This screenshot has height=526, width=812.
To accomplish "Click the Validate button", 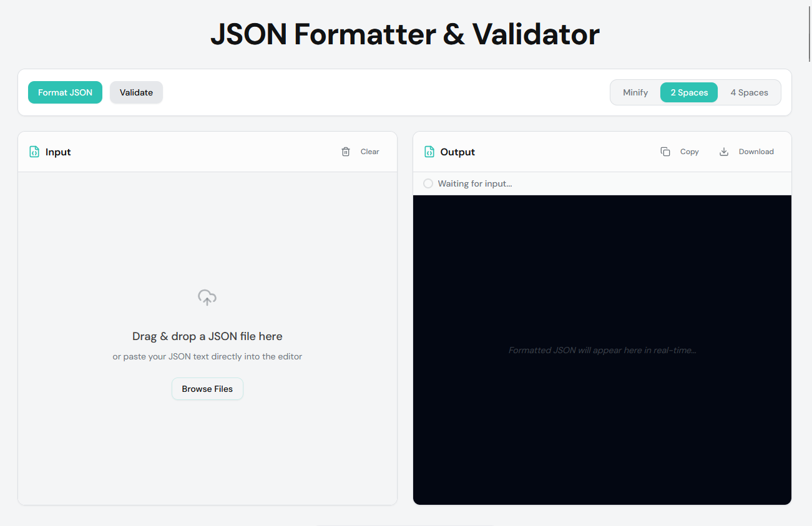I will (x=136, y=92).
